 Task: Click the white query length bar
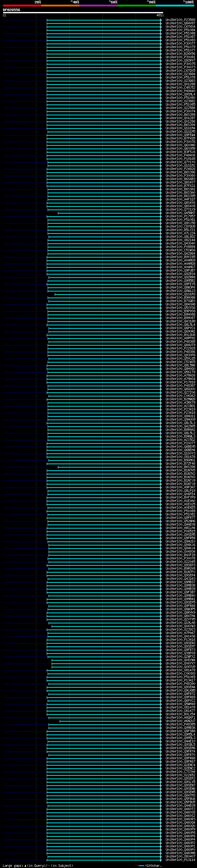[83, 13]
